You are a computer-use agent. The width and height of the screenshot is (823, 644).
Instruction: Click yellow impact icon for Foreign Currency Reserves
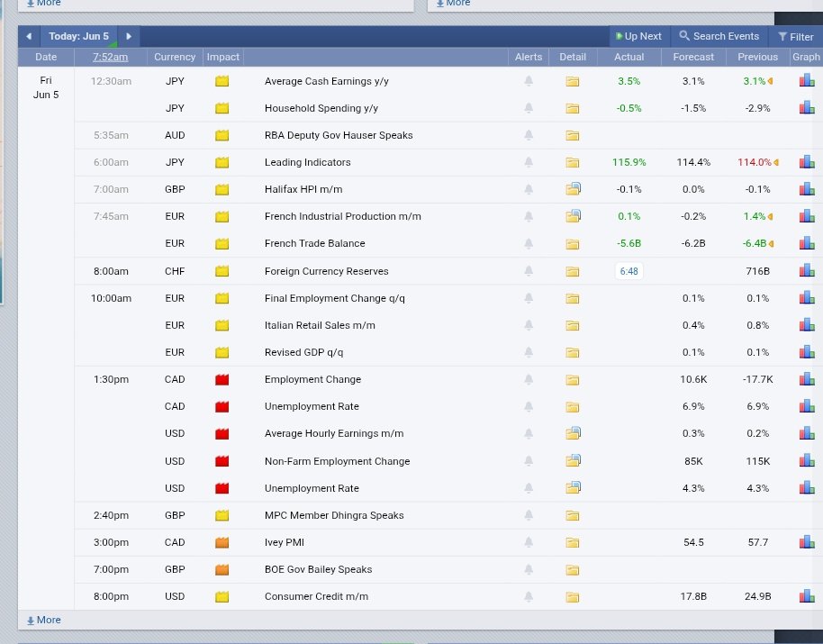tap(222, 271)
